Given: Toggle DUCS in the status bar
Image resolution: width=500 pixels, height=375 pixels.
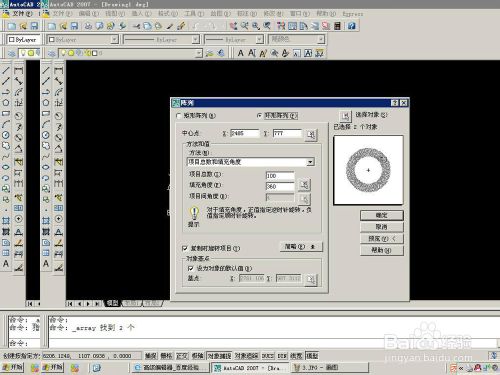Looking at the screenshot, I should point(268,356).
